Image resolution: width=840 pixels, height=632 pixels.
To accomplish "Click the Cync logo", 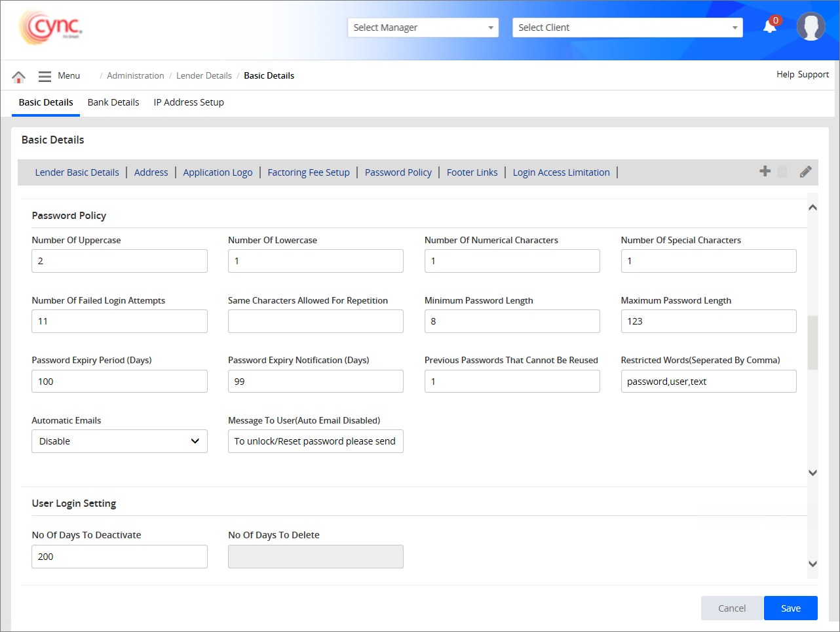I will pyautogui.click(x=51, y=28).
